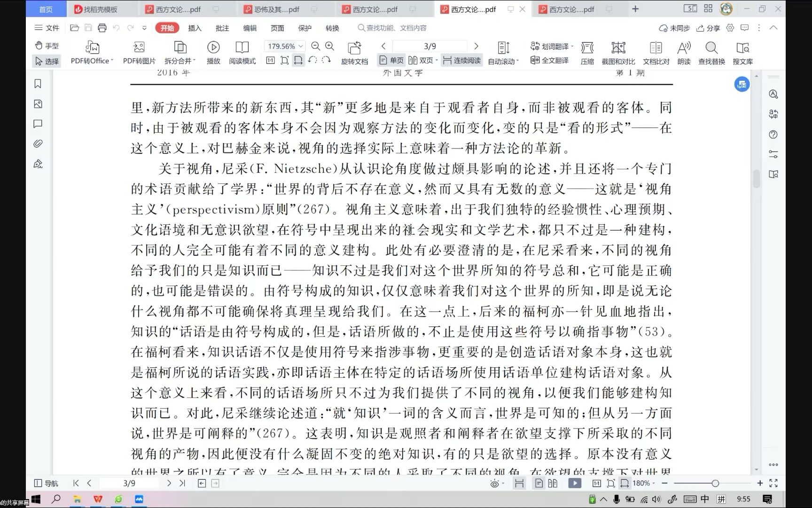Open the 文件 menu
Image resolution: width=812 pixels, height=508 pixels.
click(x=47, y=28)
